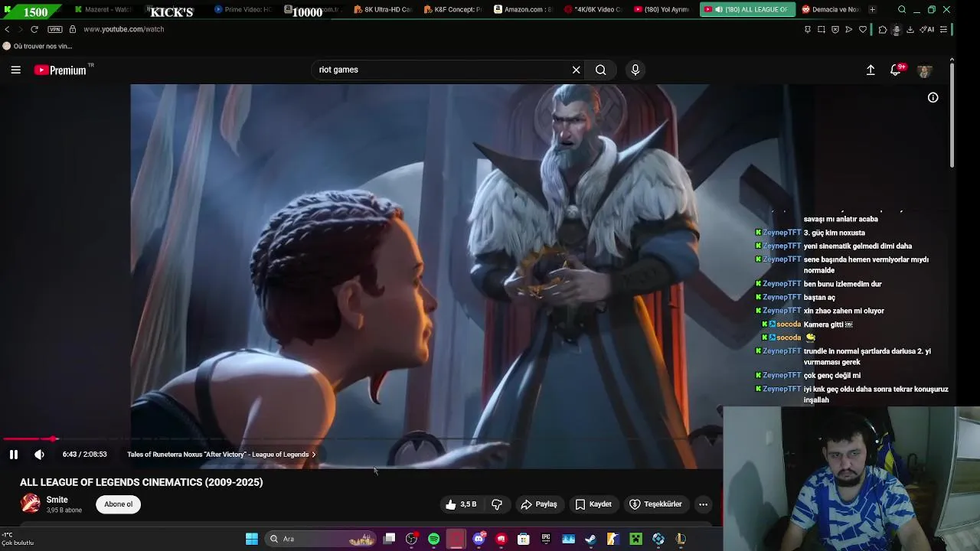Open Discord from the taskbar
980x551 pixels.
click(479, 539)
